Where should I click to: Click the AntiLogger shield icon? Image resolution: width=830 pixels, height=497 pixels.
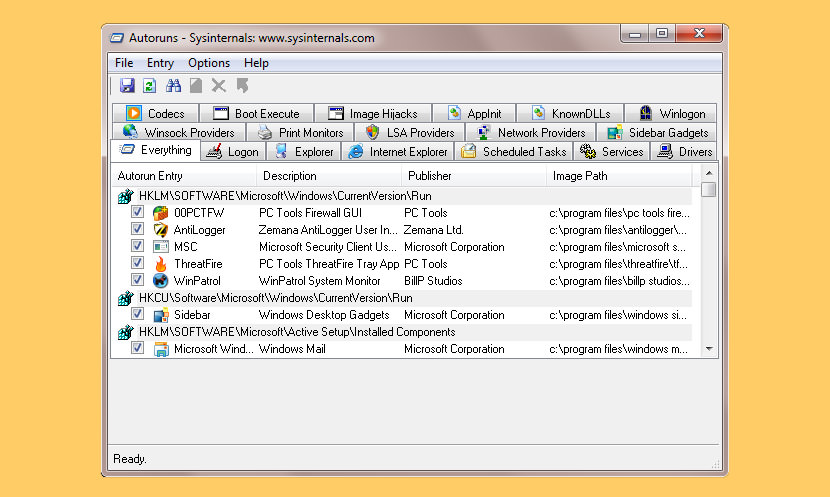coord(160,230)
